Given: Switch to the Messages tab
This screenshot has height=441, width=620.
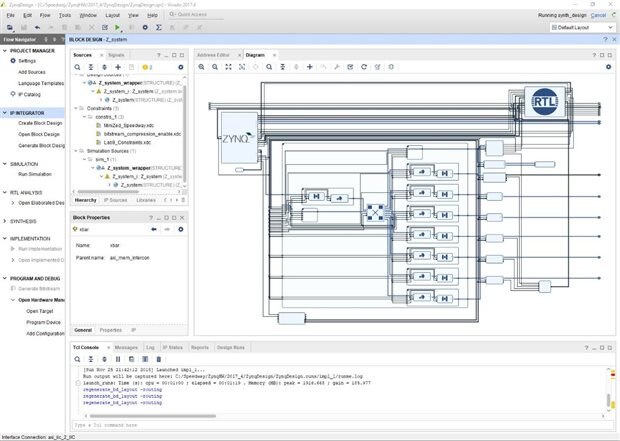Looking at the screenshot, I should pyautogui.click(x=126, y=347).
